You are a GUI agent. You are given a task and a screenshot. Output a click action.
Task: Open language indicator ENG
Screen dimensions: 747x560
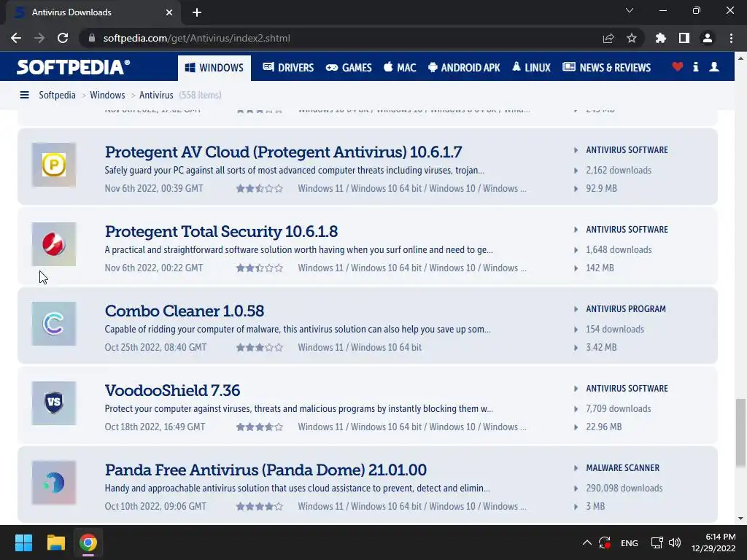630,542
